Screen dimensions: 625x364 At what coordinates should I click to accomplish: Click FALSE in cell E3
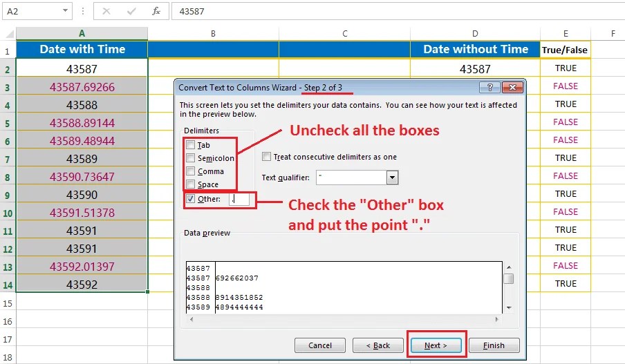coord(566,86)
